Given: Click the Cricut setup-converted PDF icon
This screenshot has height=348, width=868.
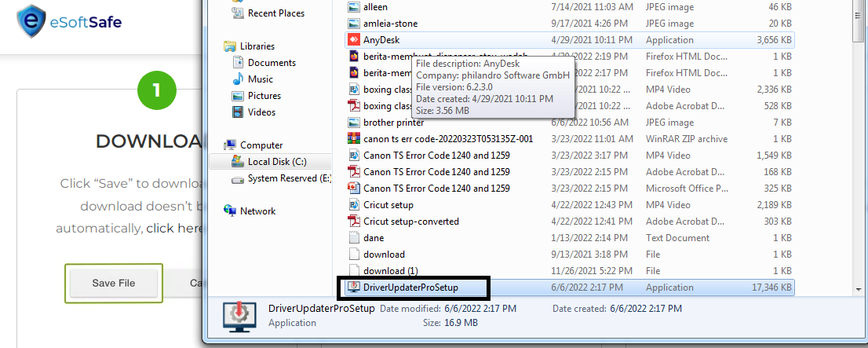Looking at the screenshot, I should click(354, 221).
